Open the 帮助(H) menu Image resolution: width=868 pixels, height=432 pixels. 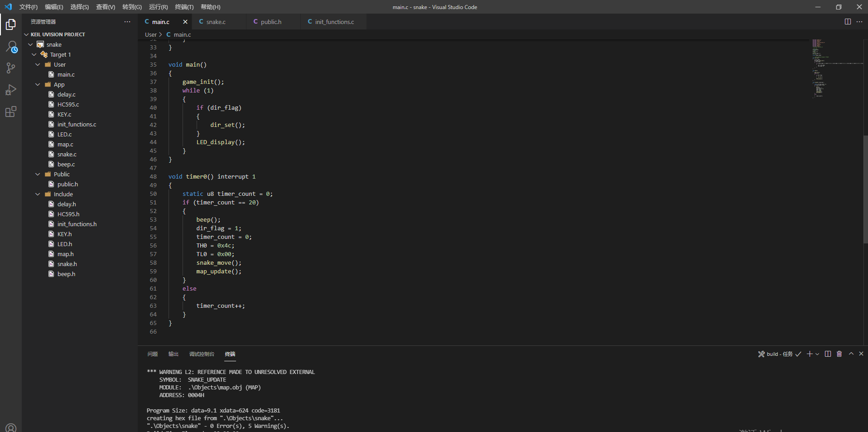coord(211,7)
